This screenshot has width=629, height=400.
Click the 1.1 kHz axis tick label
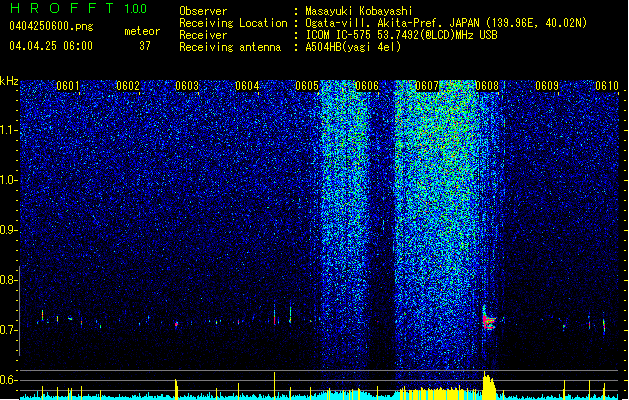click(x=8, y=130)
